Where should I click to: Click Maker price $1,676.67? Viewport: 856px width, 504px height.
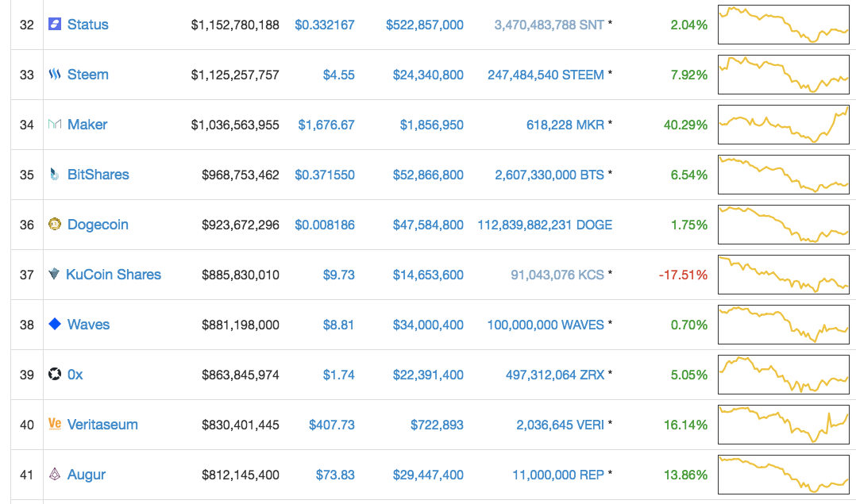click(x=326, y=125)
